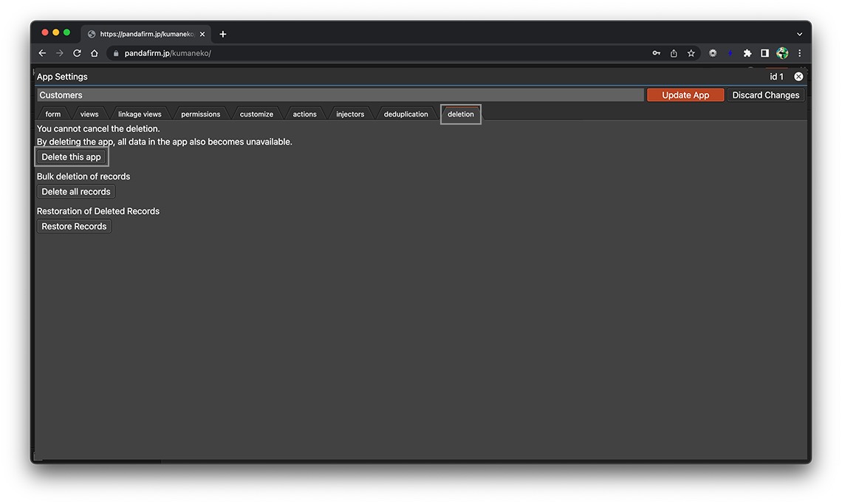842x504 pixels.
Task: Click the Customers app name field
Action: point(340,95)
